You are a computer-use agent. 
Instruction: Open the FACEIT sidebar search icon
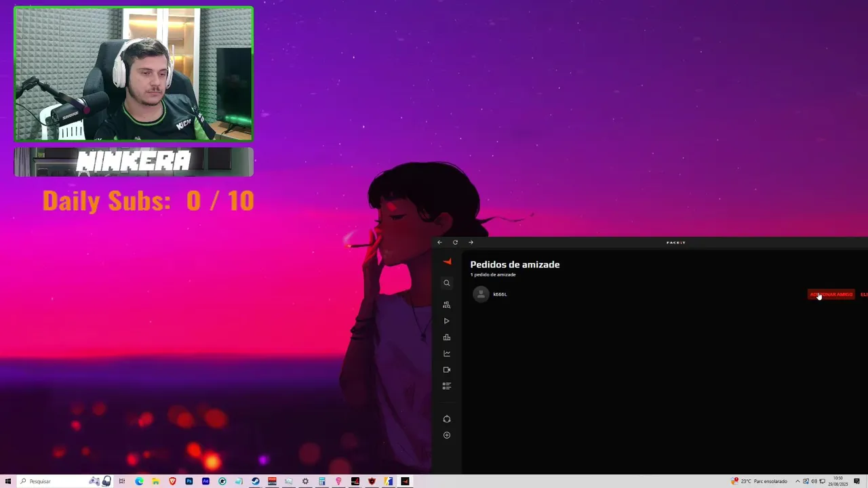[447, 283]
